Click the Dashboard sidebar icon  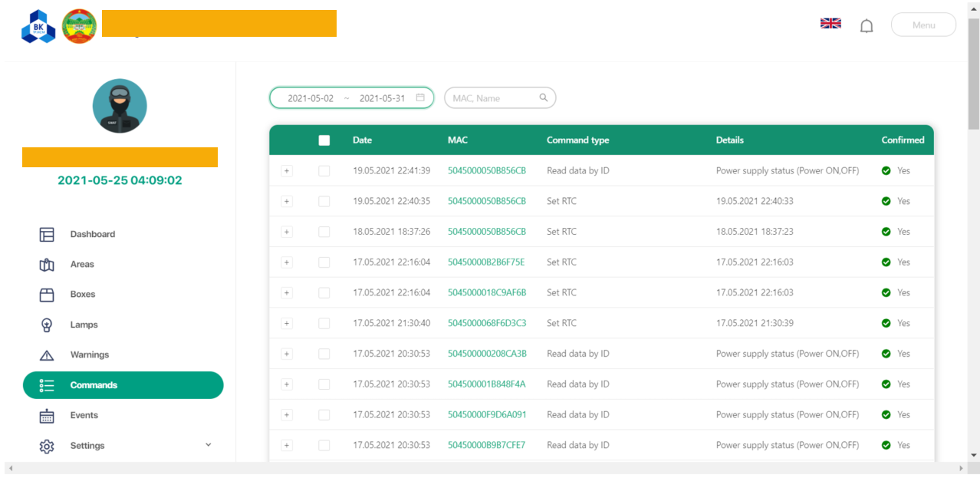click(47, 235)
